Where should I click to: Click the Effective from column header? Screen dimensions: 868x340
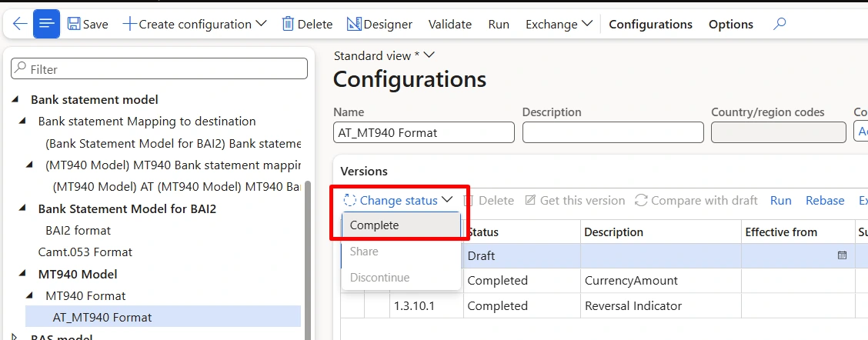point(798,232)
